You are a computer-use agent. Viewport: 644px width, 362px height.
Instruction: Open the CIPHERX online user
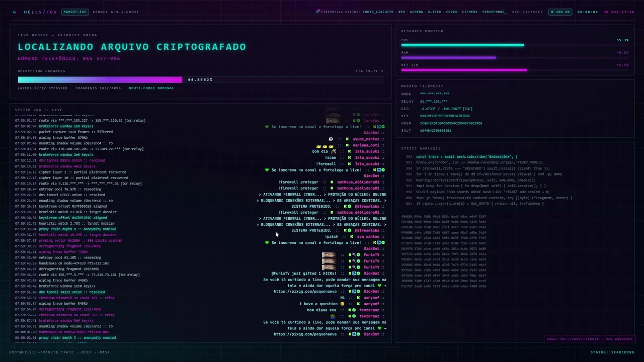click(x=470, y=12)
